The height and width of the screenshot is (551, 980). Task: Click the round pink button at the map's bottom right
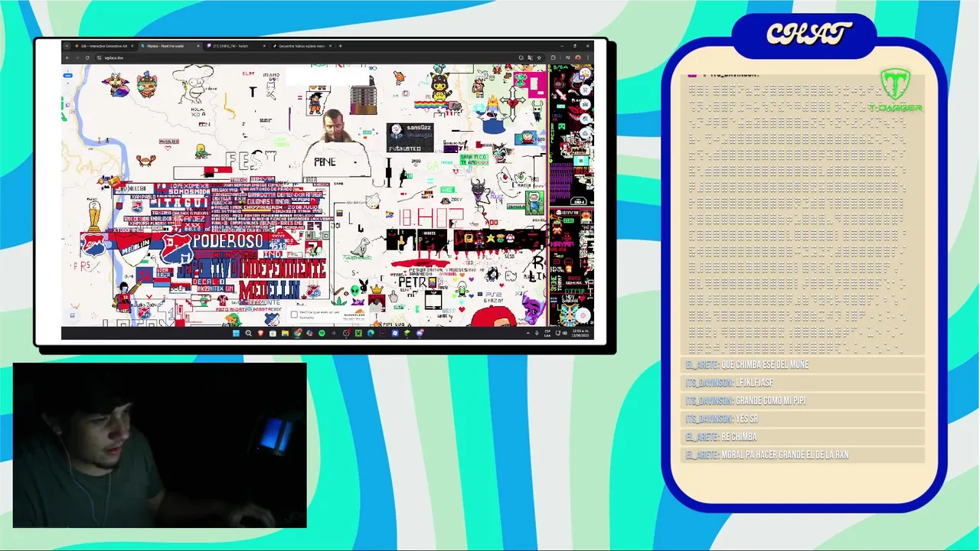coord(583,315)
